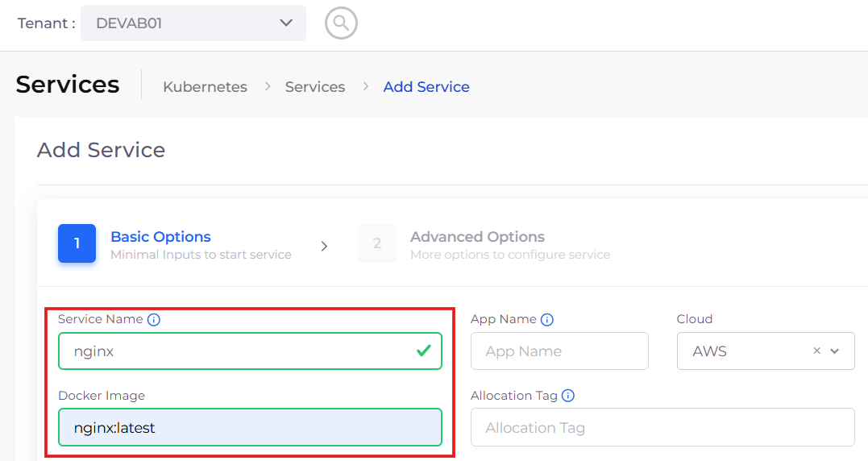This screenshot has height=461, width=868.
Task: Click the Add Service breadcrumb item
Action: coord(426,87)
